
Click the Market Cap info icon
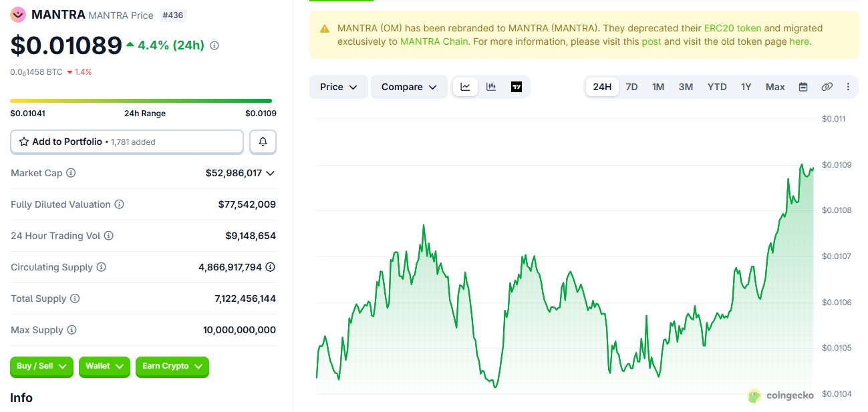point(71,173)
